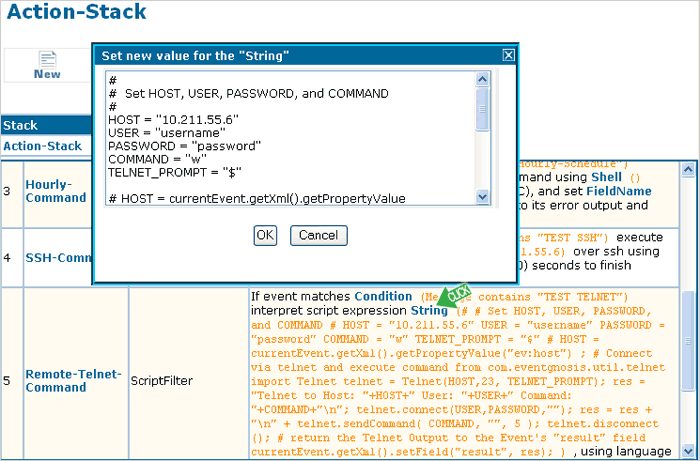
Task: Open the Hourly-Command entry
Action: click(55, 191)
